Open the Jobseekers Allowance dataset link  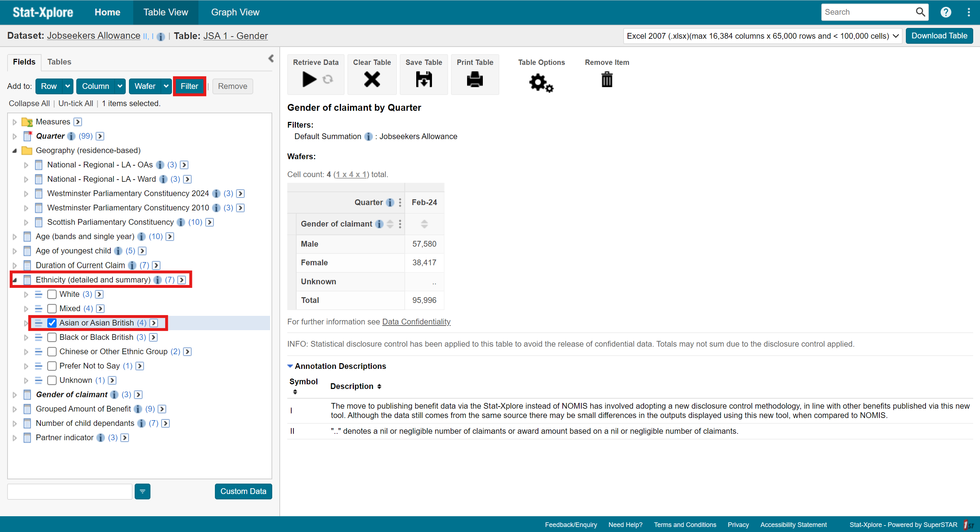(93, 36)
